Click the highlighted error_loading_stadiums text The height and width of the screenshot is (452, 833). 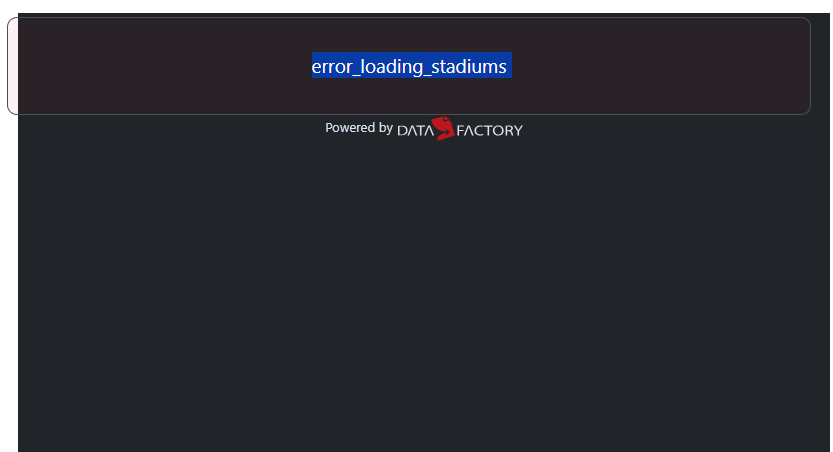[411, 65]
